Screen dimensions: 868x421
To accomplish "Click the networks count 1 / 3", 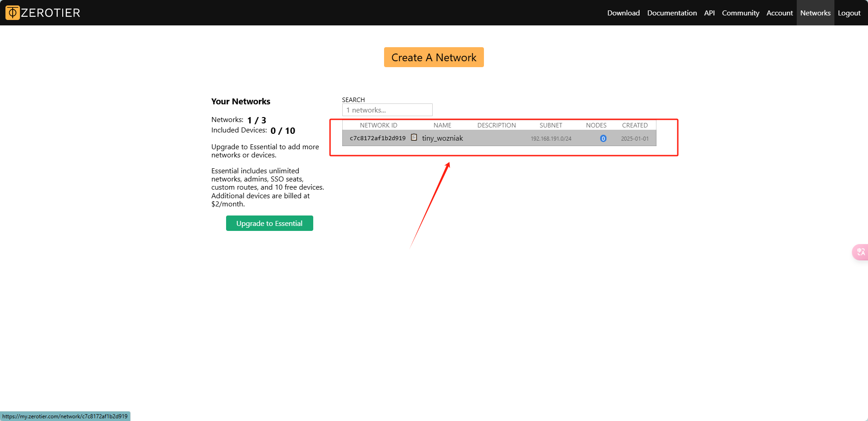I will (256, 120).
